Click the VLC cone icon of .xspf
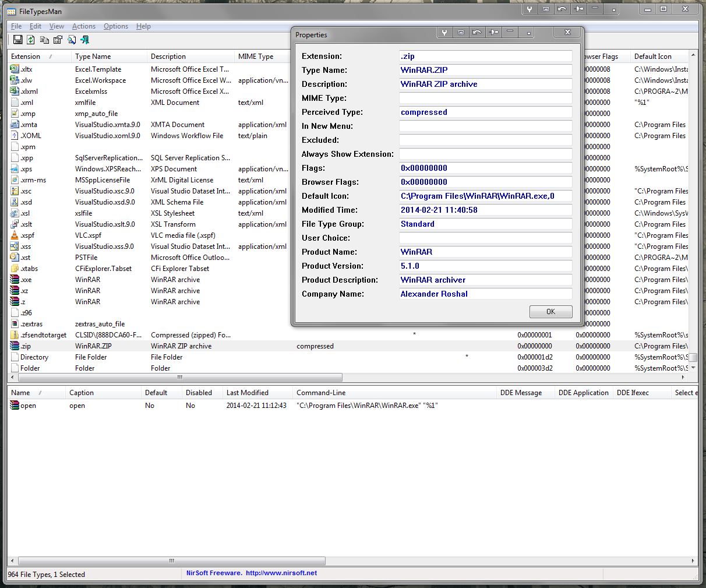 pos(15,235)
